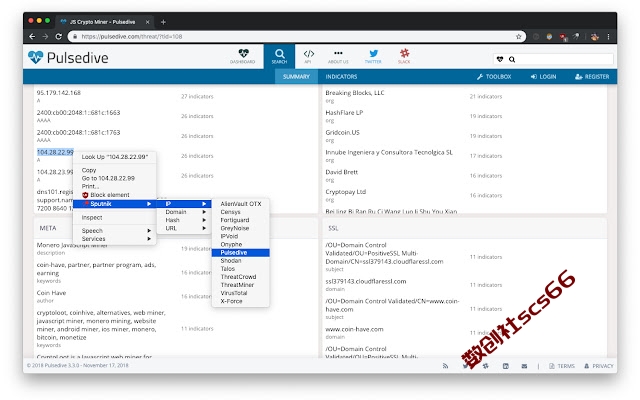This screenshot has height=400, width=640.
Task: Click search magnifier in header search box
Action: [512, 59]
